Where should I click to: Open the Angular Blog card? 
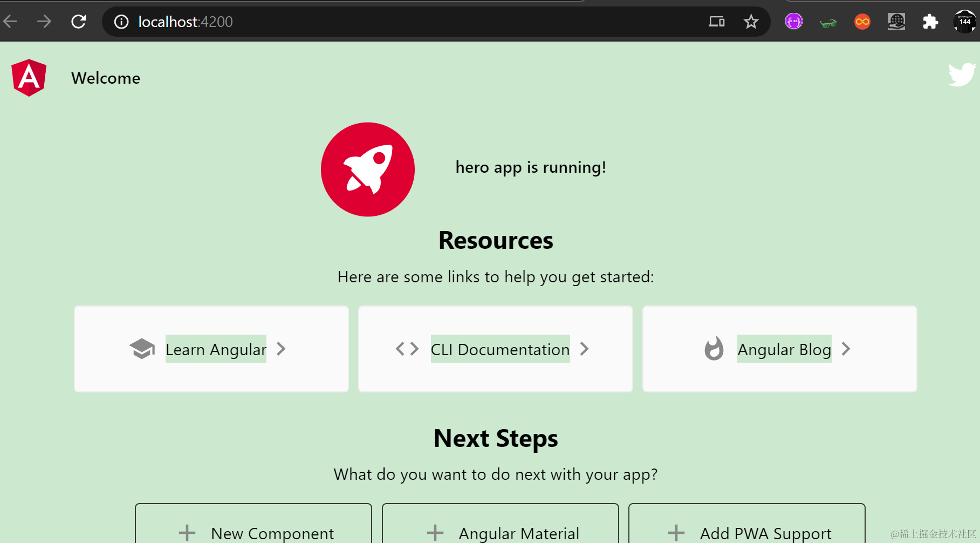point(780,349)
